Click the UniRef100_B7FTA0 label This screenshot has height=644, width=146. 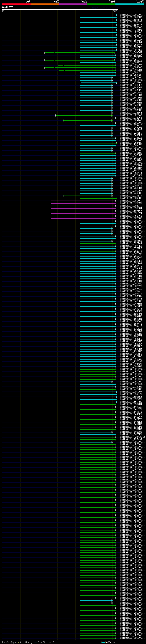pos(131,82)
